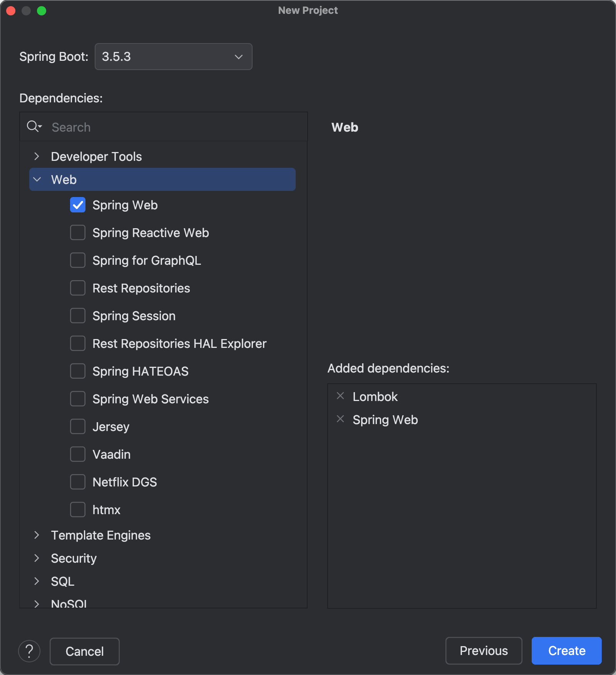Remove Spring Web using its X icon
Image resolution: width=616 pixels, height=675 pixels.
click(340, 419)
